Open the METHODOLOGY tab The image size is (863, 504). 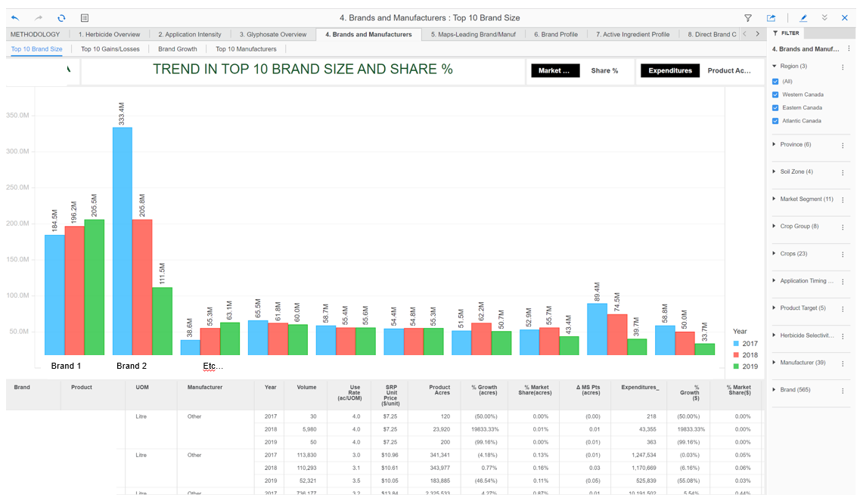click(x=36, y=34)
